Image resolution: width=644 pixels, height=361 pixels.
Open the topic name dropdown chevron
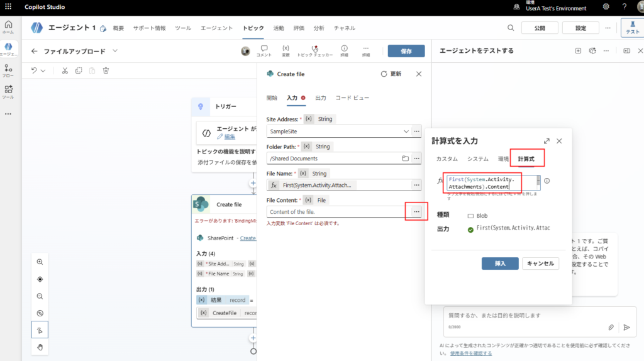coord(115,51)
